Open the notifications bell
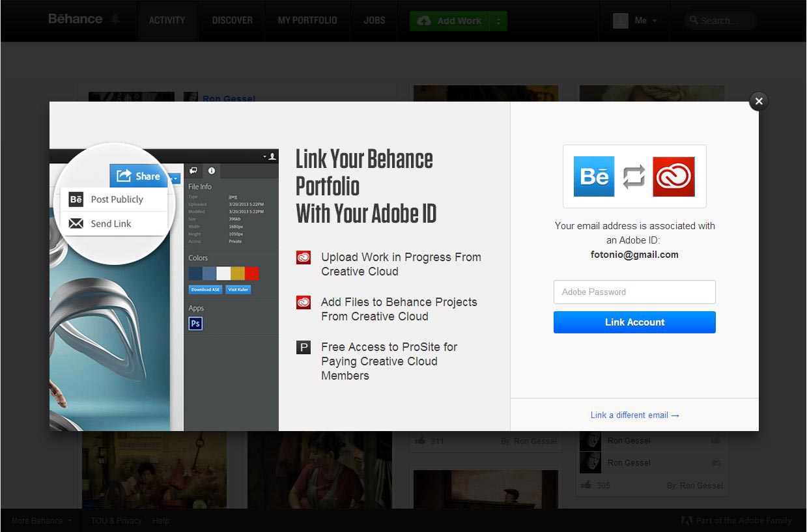The width and height of the screenshot is (807, 532). coord(115,20)
